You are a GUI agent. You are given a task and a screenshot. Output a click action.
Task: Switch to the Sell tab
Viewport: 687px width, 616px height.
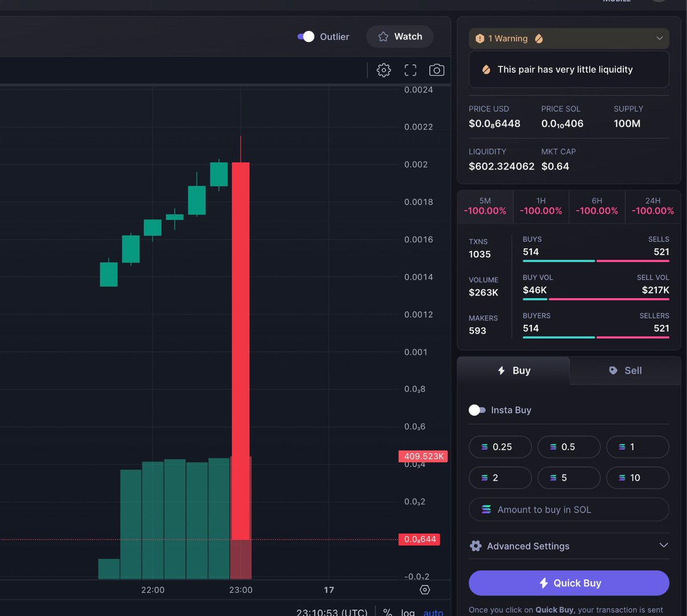625,370
